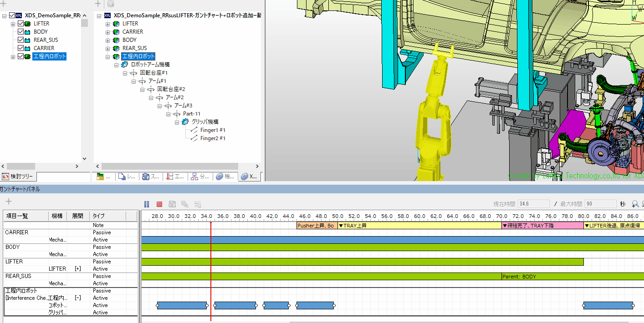644x323 pixels.
Task: Click the plus icon in Gantt chart panel
Action: click(8, 202)
